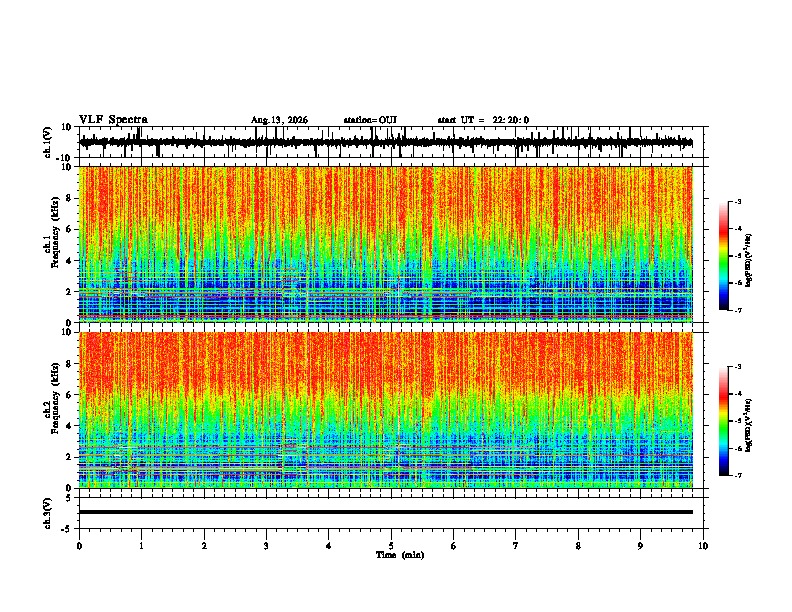
Task: Click time axis tick label 9
Action: pos(640,546)
